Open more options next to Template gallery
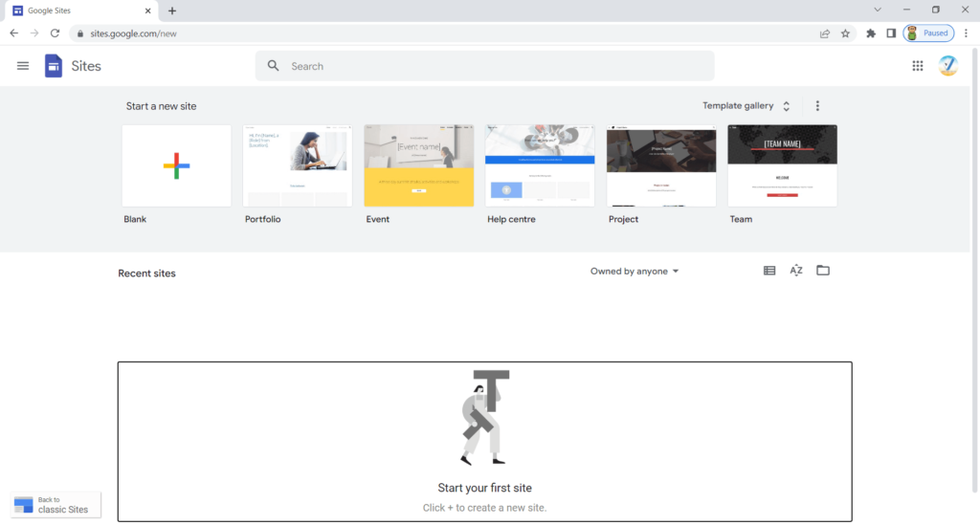The image size is (980, 525). pyautogui.click(x=817, y=105)
